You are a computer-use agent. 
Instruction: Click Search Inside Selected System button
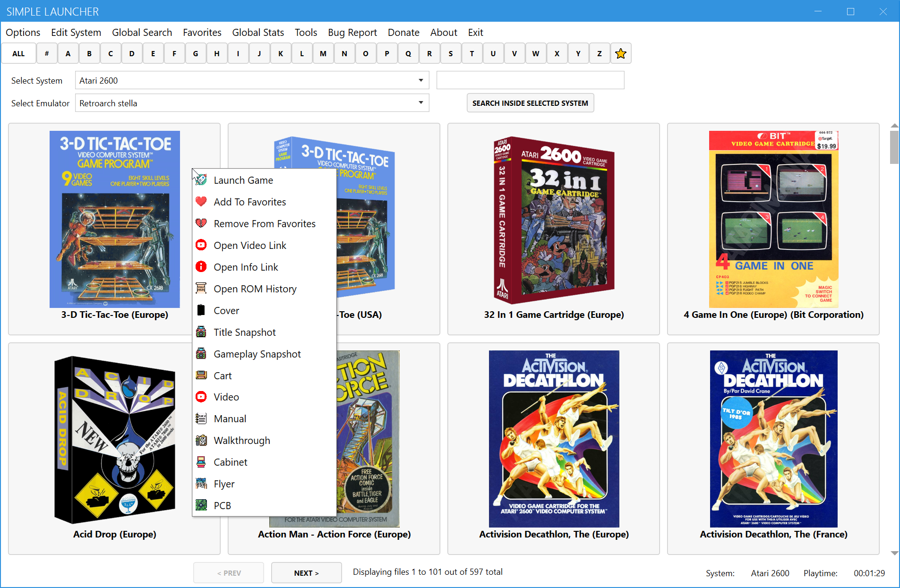pos(530,103)
